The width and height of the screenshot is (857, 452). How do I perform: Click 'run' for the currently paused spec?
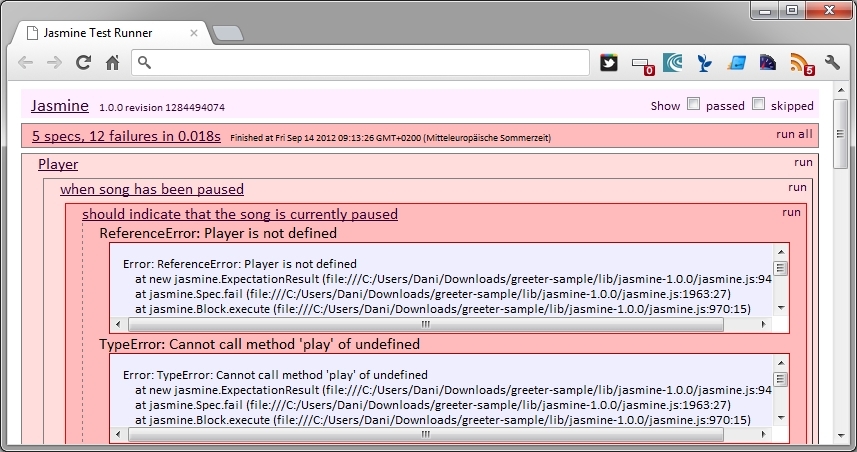coord(791,212)
